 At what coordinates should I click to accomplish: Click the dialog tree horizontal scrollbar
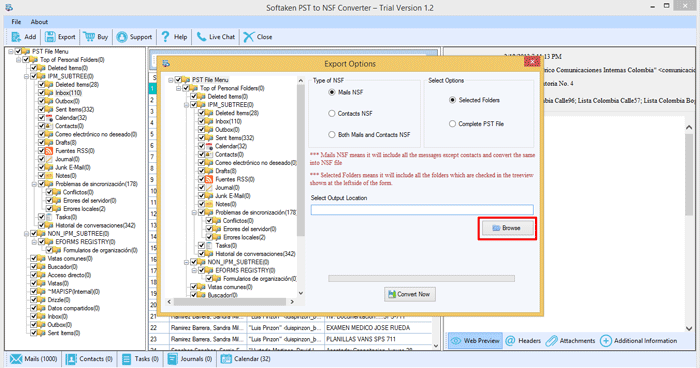pyautogui.click(x=230, y=302)
